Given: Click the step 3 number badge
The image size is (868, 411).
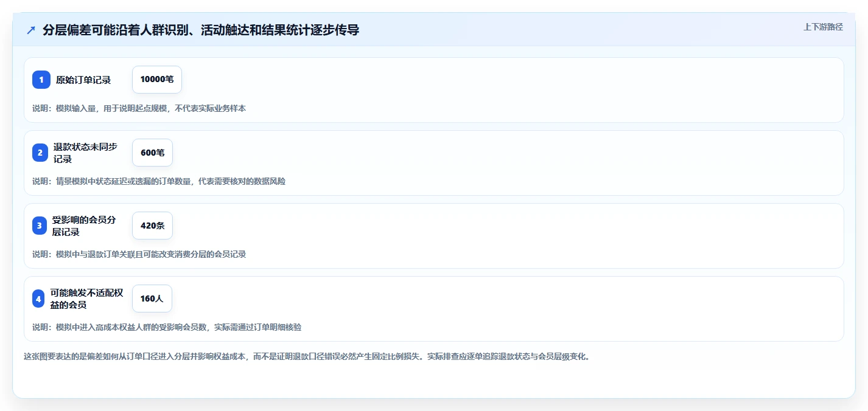Looking at the screenshot, I should (40, 226).
